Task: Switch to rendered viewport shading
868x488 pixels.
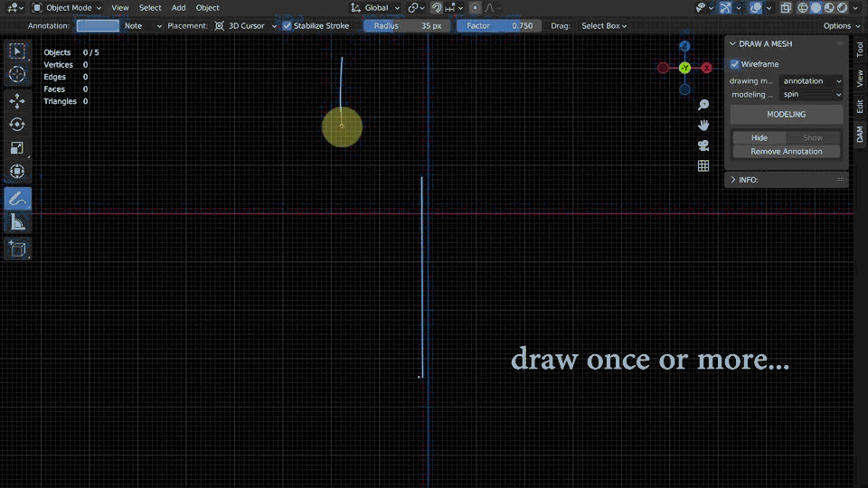Action: pyautogui.click(x=842, y=8)
